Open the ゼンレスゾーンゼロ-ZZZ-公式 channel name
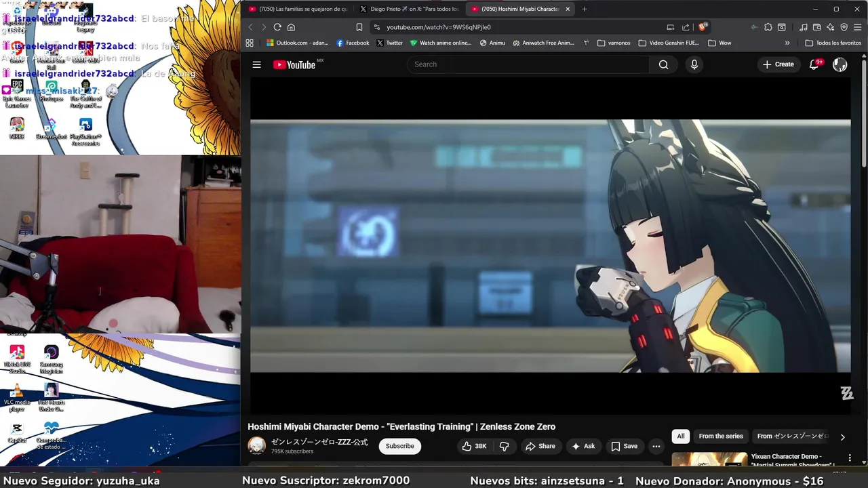The height and width of the screenshot is (488, 868). tap(319, 442)
